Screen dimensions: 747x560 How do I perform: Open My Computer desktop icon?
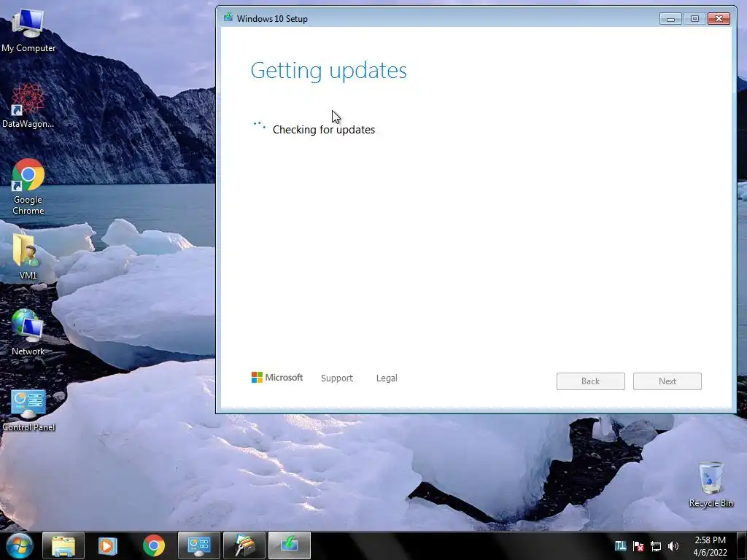pyautogui.click(x=28, y=29)
